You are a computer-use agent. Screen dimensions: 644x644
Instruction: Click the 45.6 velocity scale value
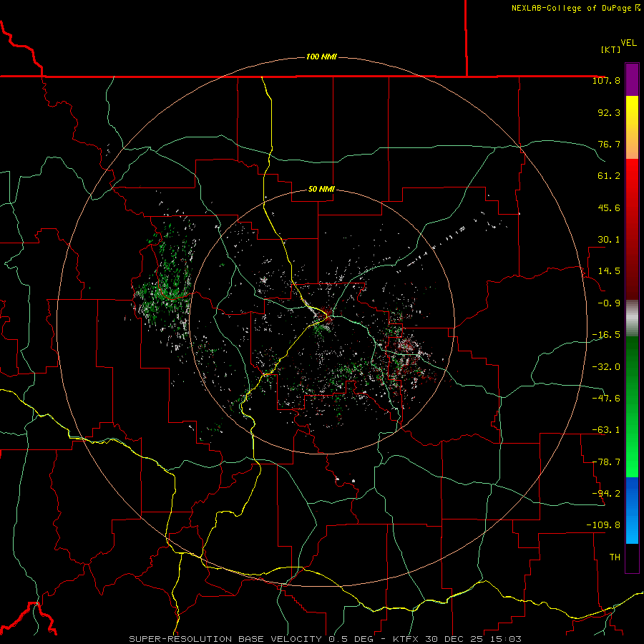point(609,208)
